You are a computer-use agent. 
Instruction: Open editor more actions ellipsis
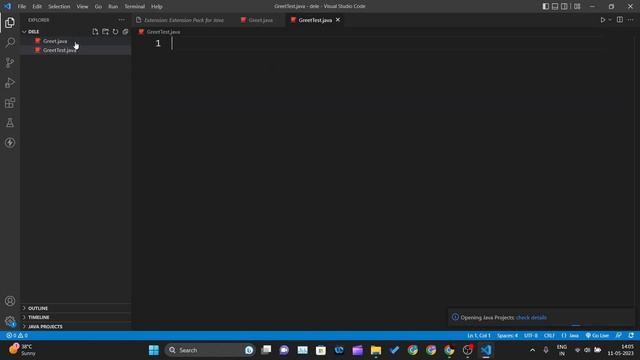(x=631, y=20)
